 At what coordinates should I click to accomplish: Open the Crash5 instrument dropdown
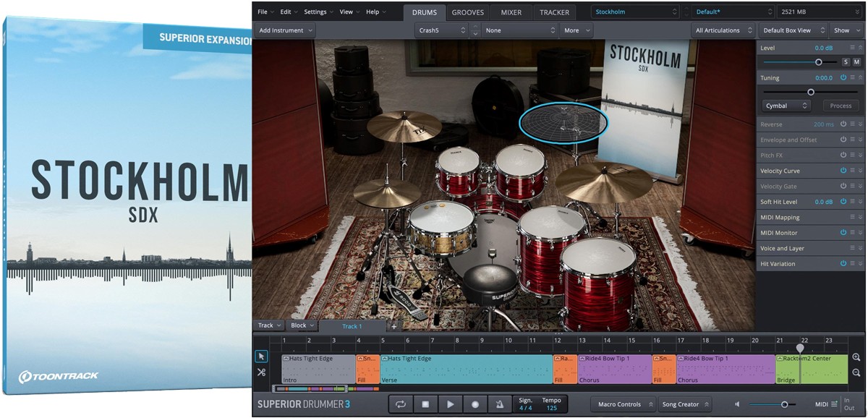[441, 30]
